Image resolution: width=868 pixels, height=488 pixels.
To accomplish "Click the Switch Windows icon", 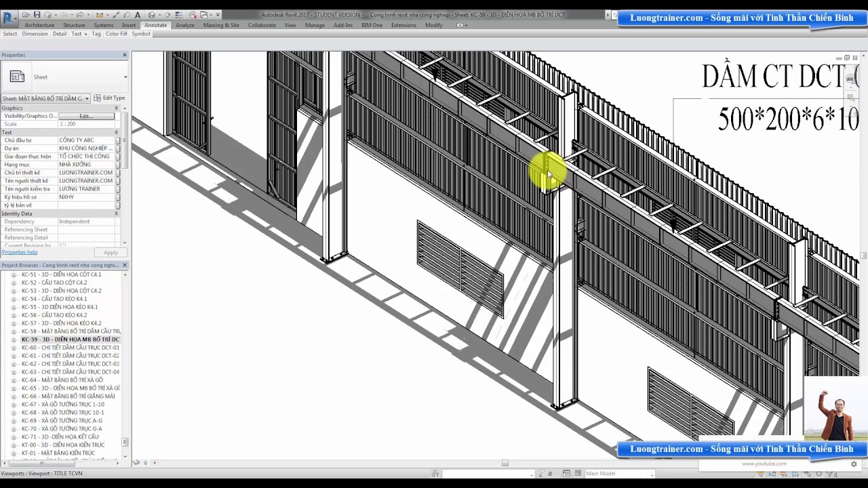I will click(x=203, y=15).
